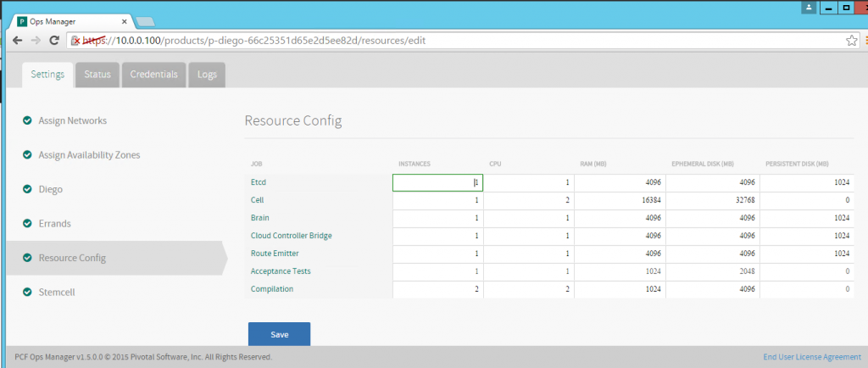Image resolution: width=868 pixels, height=368 pixels.
Task: Select Assign Networks in the sidebar
Action: 73,120
